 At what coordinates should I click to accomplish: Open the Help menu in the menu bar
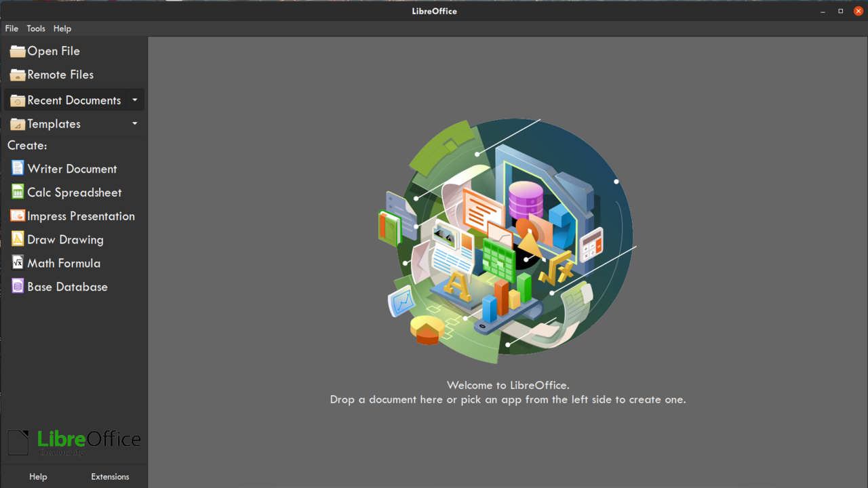(x=62, y=28)
